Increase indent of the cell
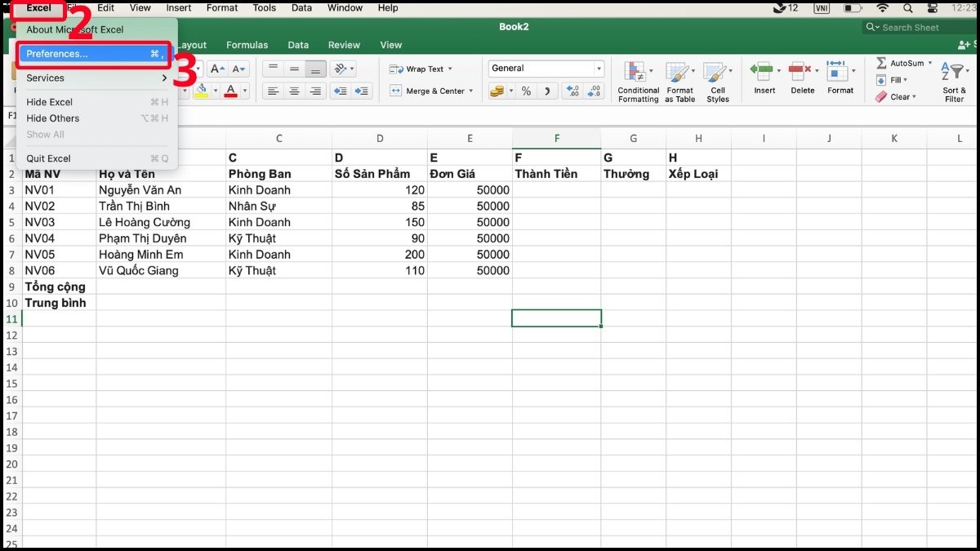Viewport: 980px width, 551px height. pyautogui.click(x=362, y=91)
